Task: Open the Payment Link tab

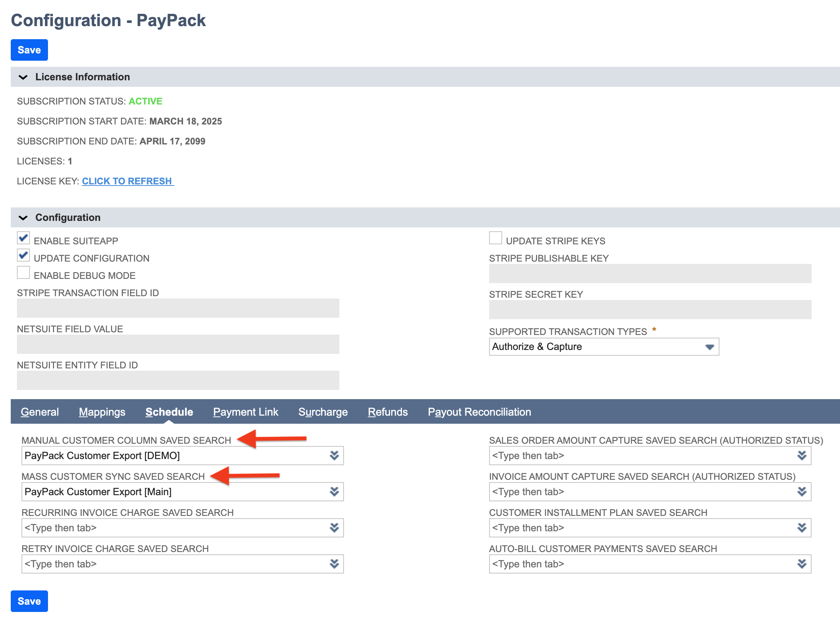Action: pos(246,412)
